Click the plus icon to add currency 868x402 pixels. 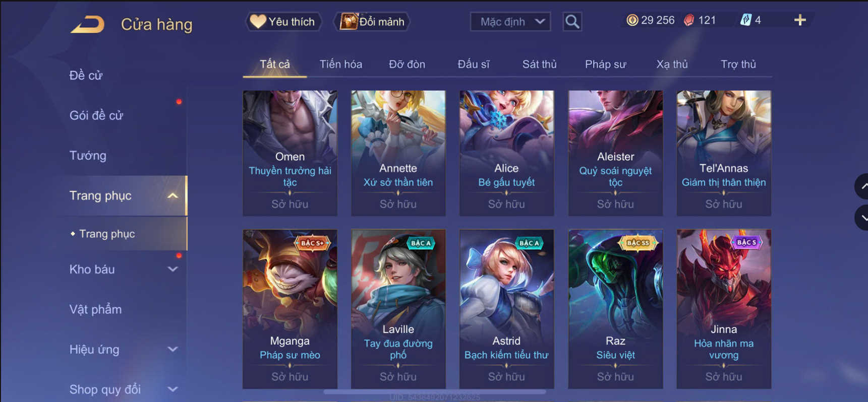point(800,20)
